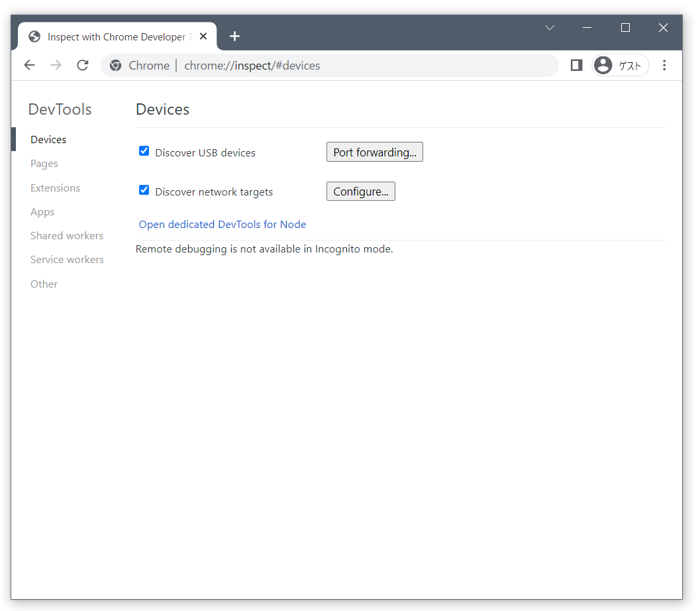Image resolution: width=700 pixels, height=611 pixels.
Task: Open the Port forwarding... dialog
Action: 375,152
